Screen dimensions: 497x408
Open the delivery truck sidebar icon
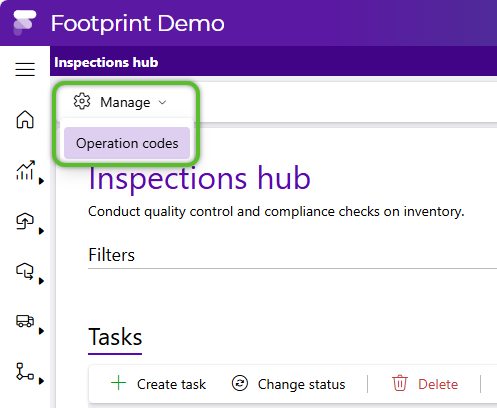click(25, 321)
